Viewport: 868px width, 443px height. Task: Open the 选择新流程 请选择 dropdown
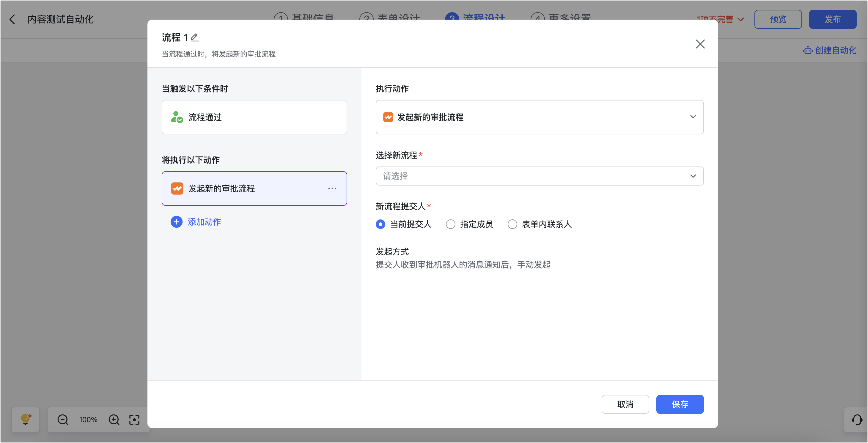539,176
